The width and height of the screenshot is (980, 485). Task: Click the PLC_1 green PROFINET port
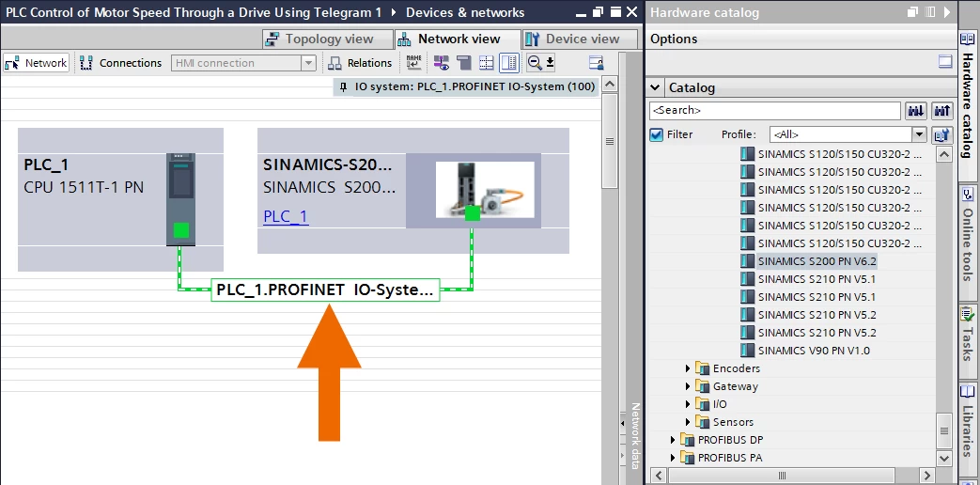click(181, 230)
